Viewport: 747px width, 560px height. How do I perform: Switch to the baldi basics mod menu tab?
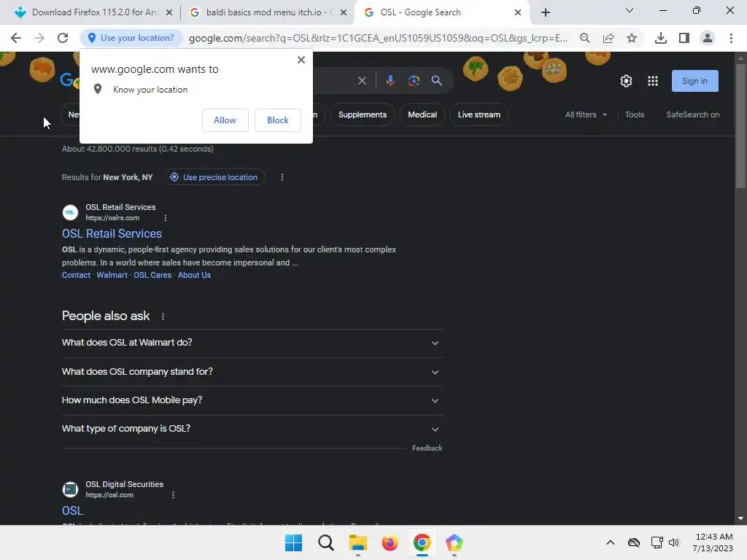(x=268, y=12)
